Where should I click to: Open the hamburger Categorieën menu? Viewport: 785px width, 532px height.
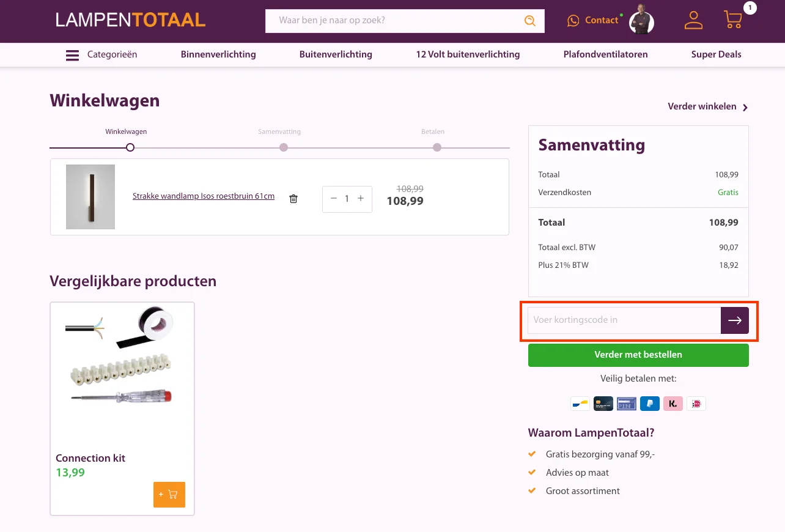pos(72,54)
